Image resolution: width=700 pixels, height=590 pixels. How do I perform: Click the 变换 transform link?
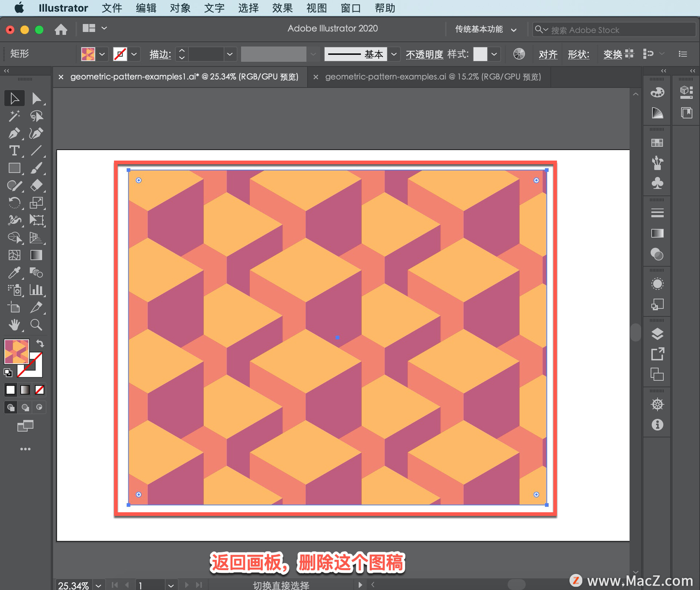[x=612, y=54]
